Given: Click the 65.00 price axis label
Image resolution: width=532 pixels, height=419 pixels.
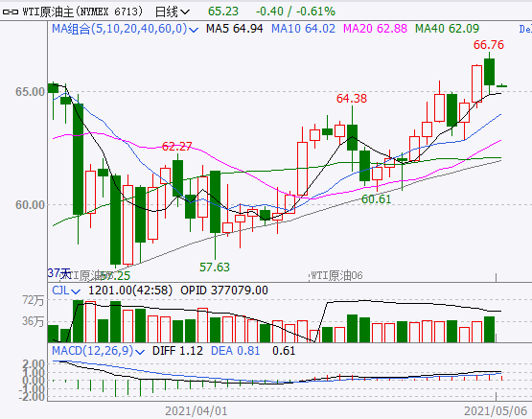Looking at the screenshot, I should point(31,92).
